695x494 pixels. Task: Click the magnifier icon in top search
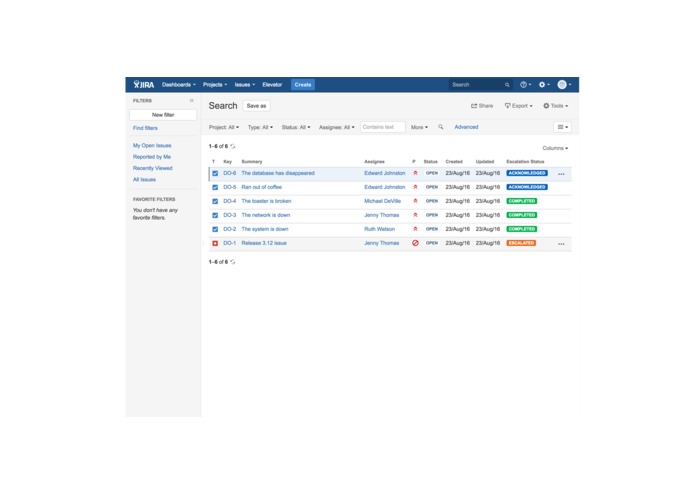click(507, 85)
